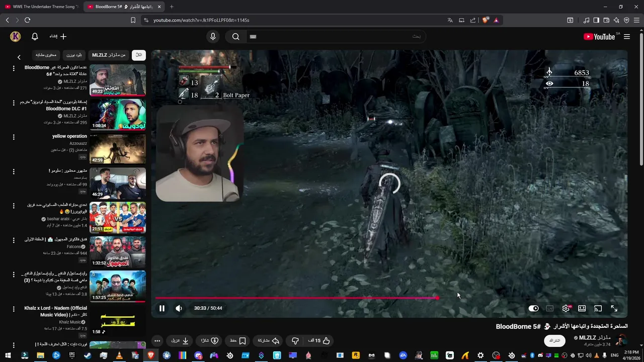Show more filter chips with arrow
The height and width of the screenshot is (362, 644).
click(x=19, y=57)
